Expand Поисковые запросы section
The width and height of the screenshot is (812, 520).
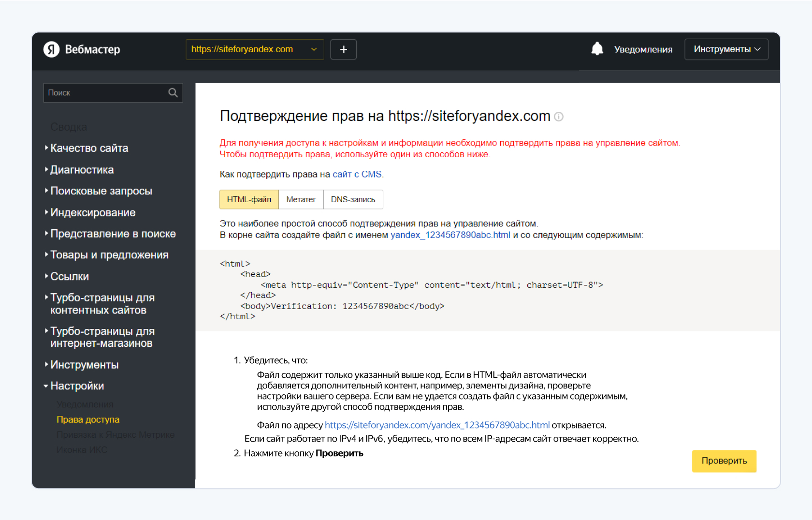[101, 191]
